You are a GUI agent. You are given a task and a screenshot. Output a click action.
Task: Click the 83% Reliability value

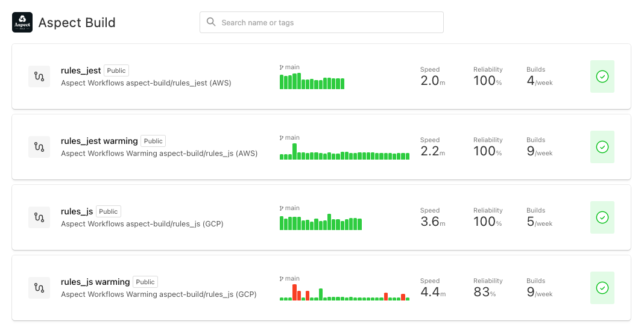tap(485, 293)
